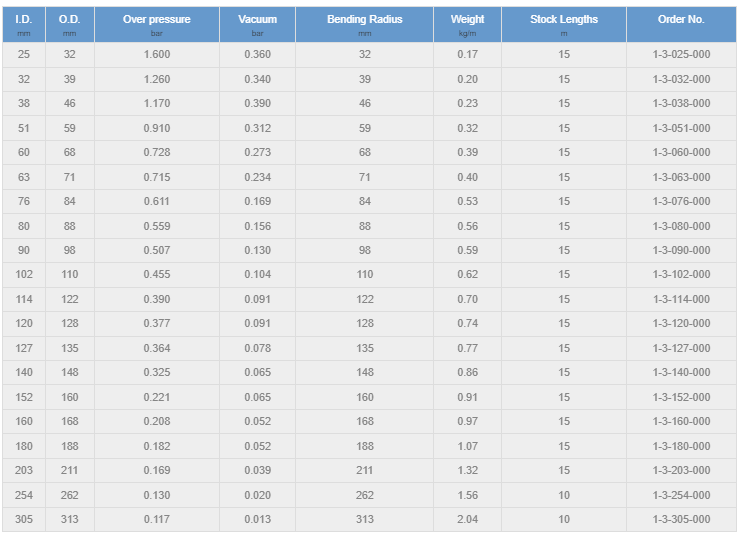Select the Over pressure column header
The height and width of the screenshot is (536, 739).
pyautogui.click(x=156, y=25)
